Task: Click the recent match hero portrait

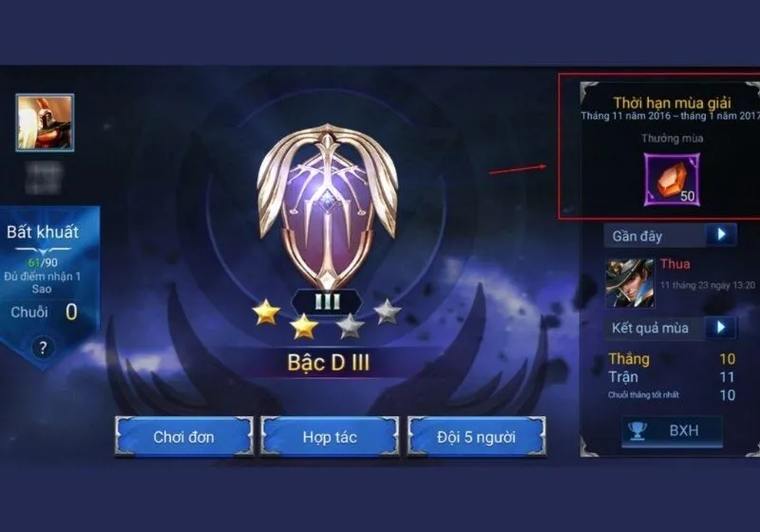Action: click(x=630, y=283)
